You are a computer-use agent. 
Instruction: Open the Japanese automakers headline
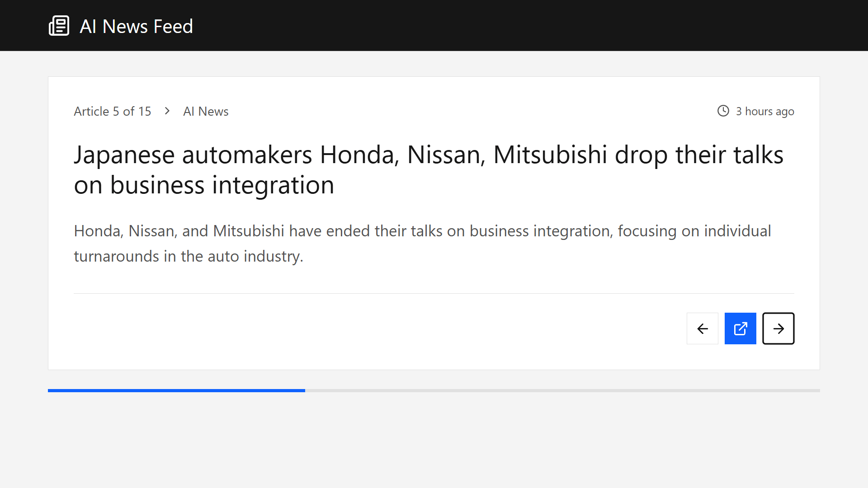[429, 170]
